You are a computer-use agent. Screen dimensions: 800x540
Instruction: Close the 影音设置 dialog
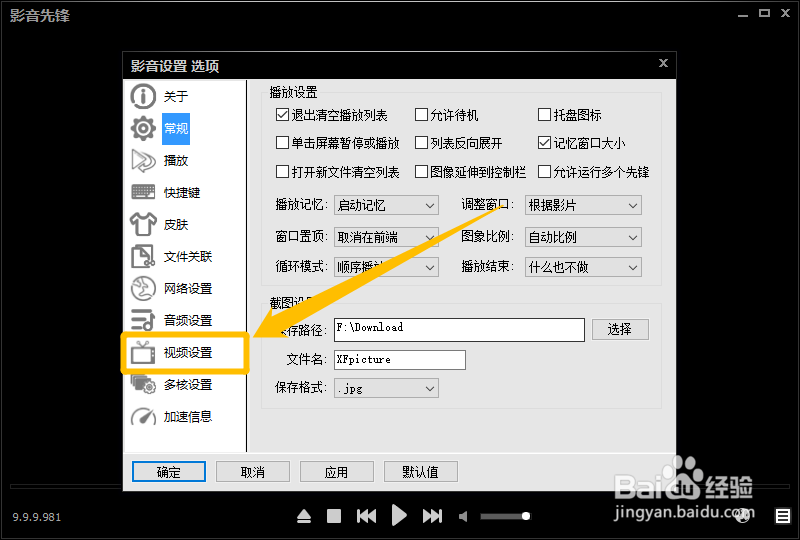click(x=663, y=63)
